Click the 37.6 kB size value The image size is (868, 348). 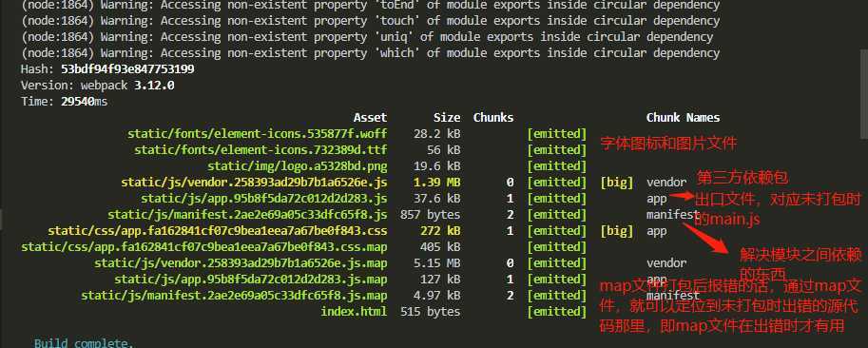click(436, 198)
